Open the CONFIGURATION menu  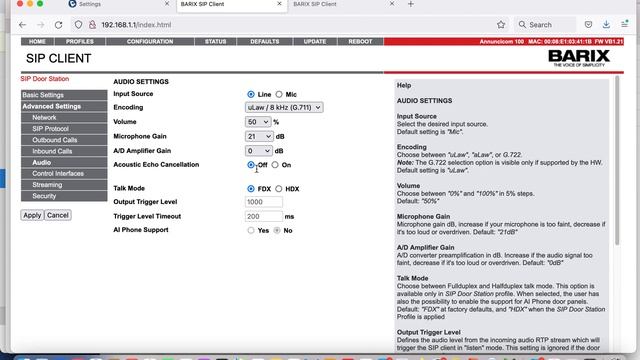click(150, 42)
